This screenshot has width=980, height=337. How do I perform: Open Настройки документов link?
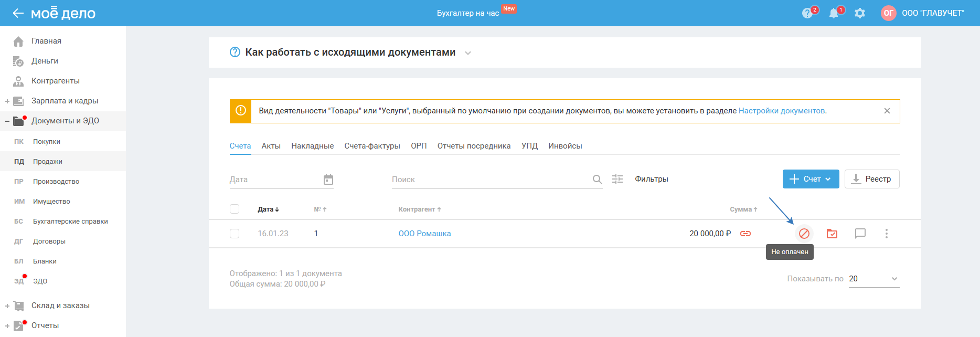point(782,111)
